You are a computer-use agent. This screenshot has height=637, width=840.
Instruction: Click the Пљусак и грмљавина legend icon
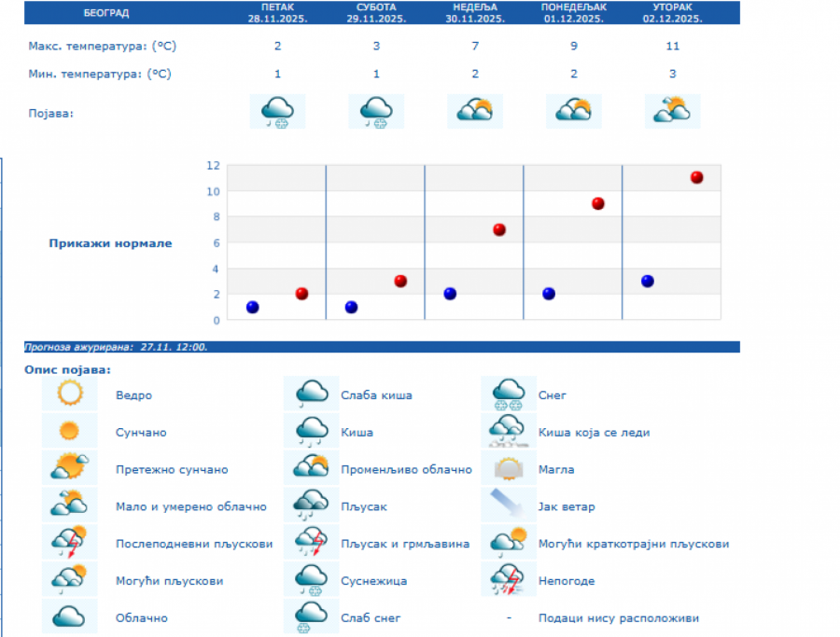pos(311,543)
